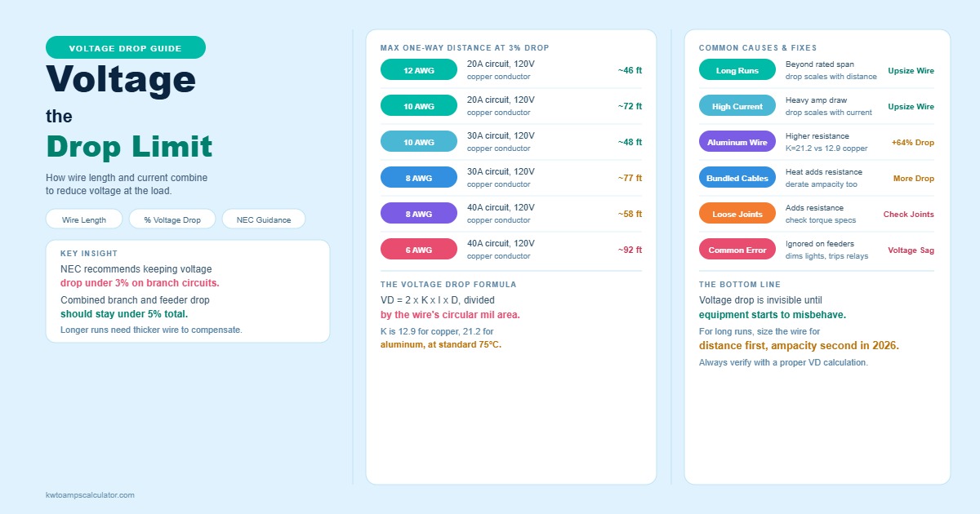Viewport: 980px width, 514px height.
Task: Click the purple 8 AWG pill
Action: [x=419, y=214]
